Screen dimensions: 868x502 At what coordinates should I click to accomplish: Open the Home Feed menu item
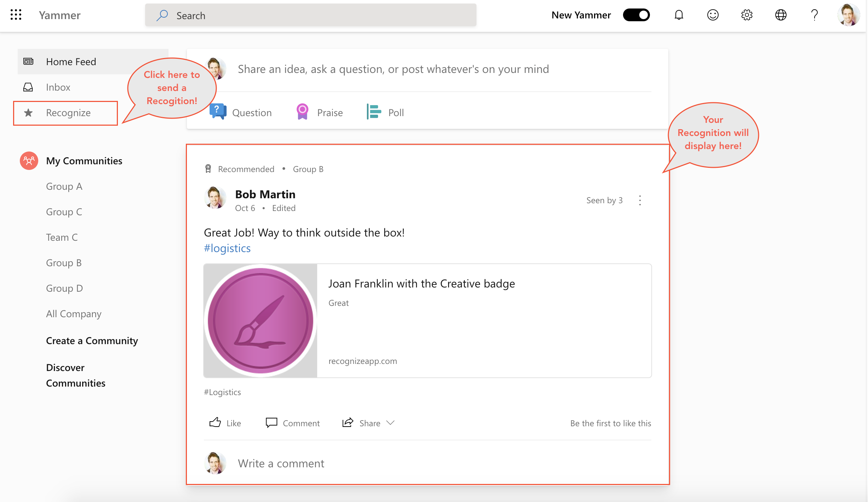[x=93, y=62]
